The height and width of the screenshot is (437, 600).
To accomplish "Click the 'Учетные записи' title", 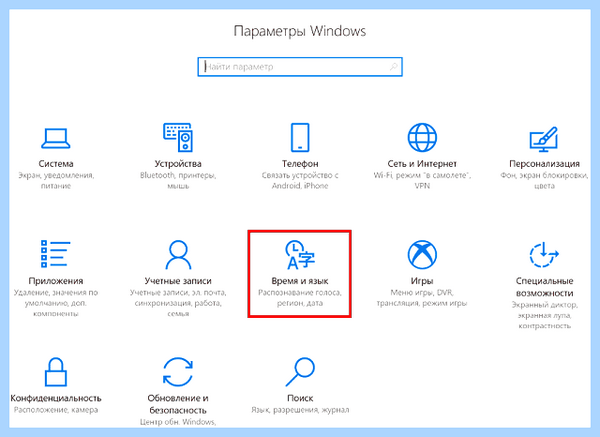I will [178, 281].
